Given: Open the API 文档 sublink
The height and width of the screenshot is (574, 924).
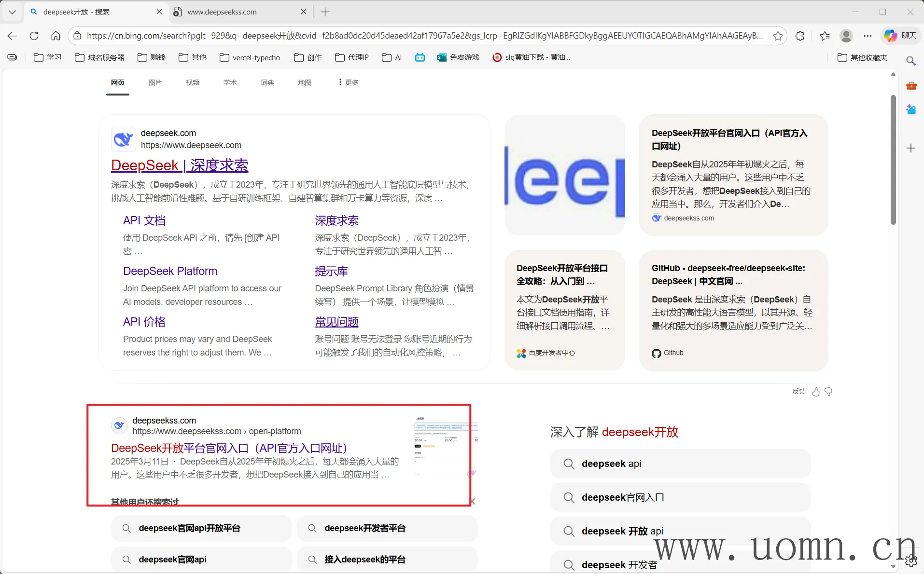Looking at the screenshot, I should pos(144,220).
